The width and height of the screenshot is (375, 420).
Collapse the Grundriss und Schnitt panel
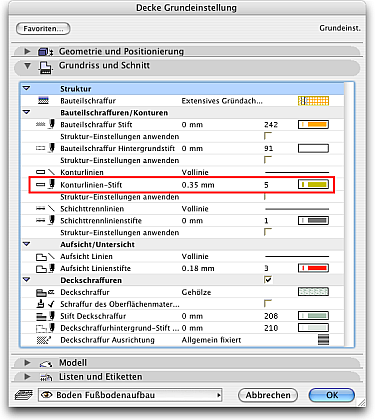pyautogui.click(x=27, y=66)
